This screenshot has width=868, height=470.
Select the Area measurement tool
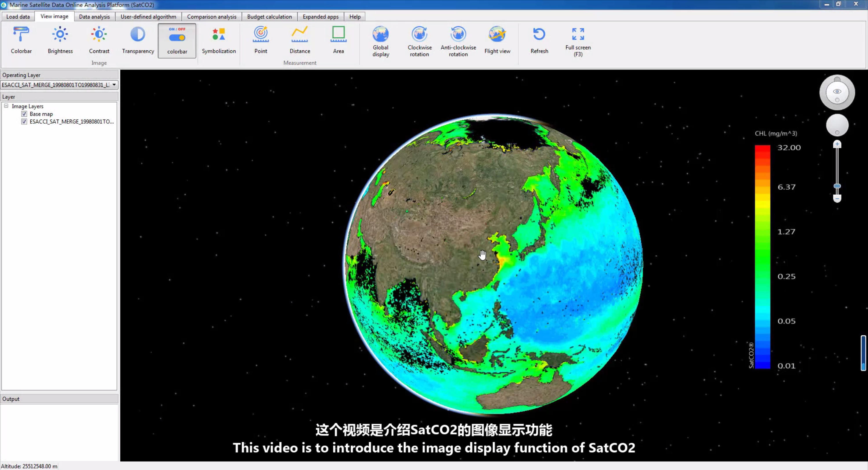(338, 40)
